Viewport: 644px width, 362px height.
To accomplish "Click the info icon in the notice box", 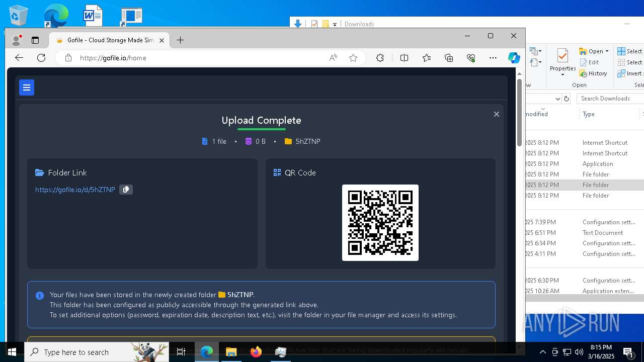I will pos(40,296).
